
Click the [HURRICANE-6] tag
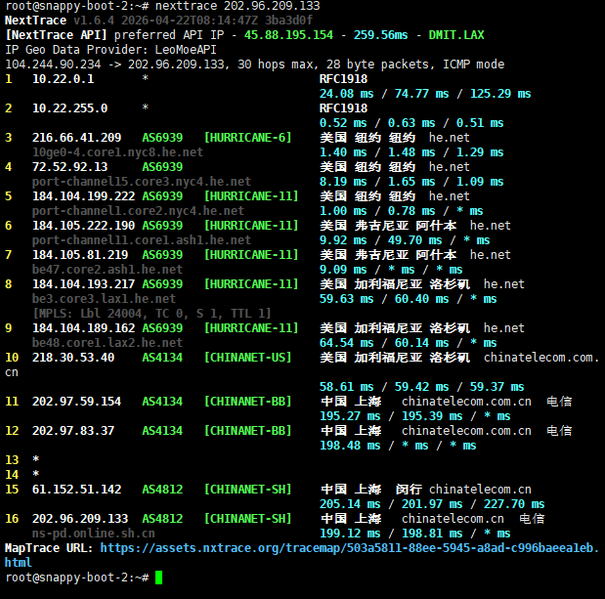click(248, 138)
